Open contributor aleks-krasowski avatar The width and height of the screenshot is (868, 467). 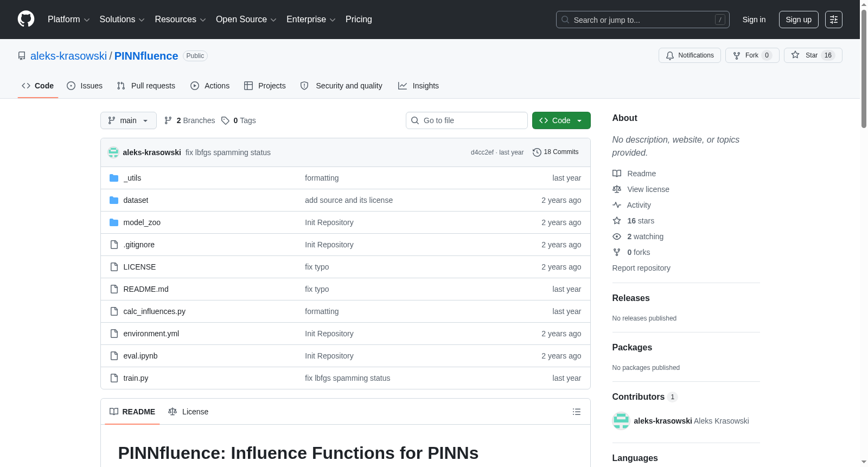(x=621, y=421)
